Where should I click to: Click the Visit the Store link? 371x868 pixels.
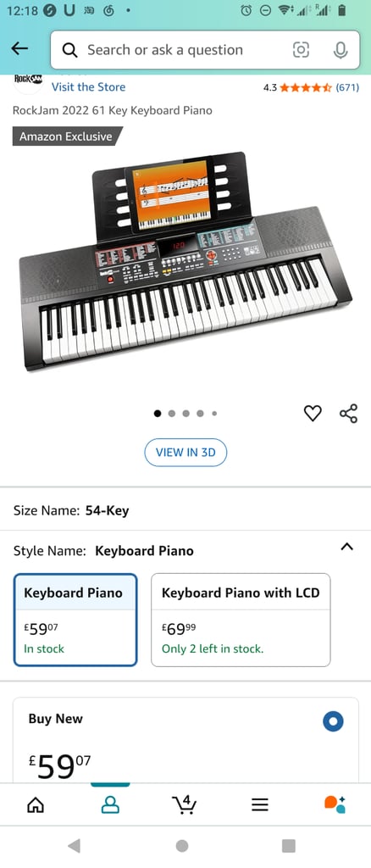(88, 87)
